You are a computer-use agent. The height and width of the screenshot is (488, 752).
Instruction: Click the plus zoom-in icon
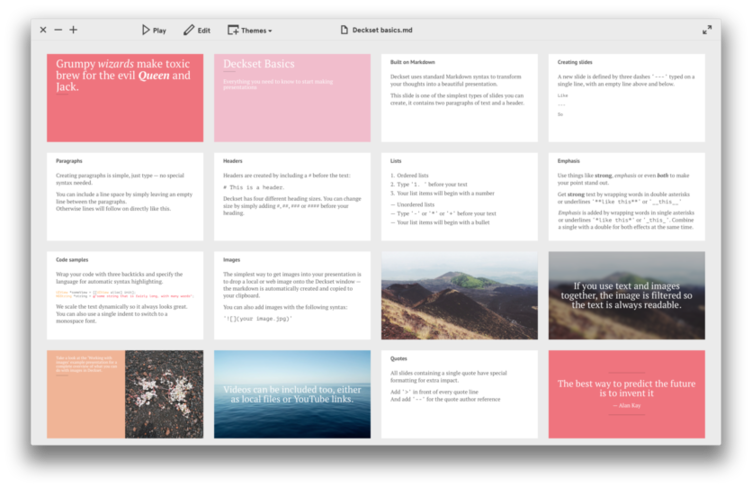[73, 30]
